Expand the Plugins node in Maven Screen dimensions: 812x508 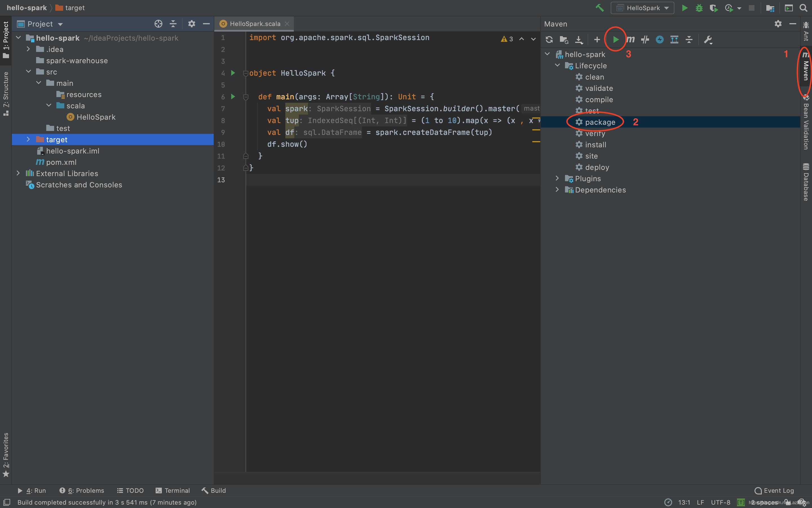coord(557,178)
